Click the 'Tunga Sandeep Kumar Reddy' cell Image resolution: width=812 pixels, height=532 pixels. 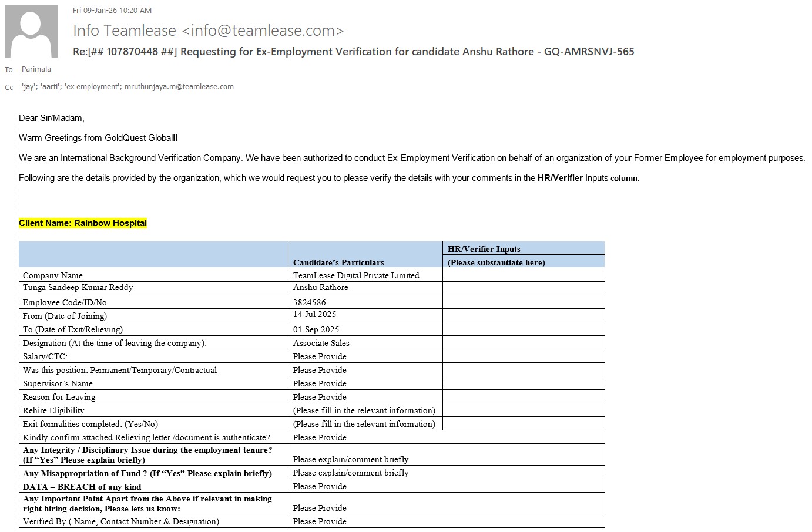[x=78, y=287]
